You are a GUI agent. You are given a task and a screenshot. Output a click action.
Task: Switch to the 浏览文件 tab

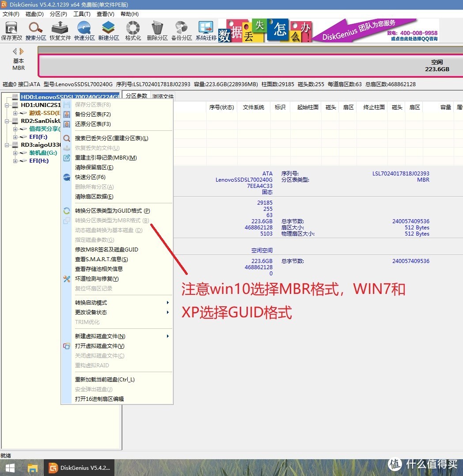(162, 96)
